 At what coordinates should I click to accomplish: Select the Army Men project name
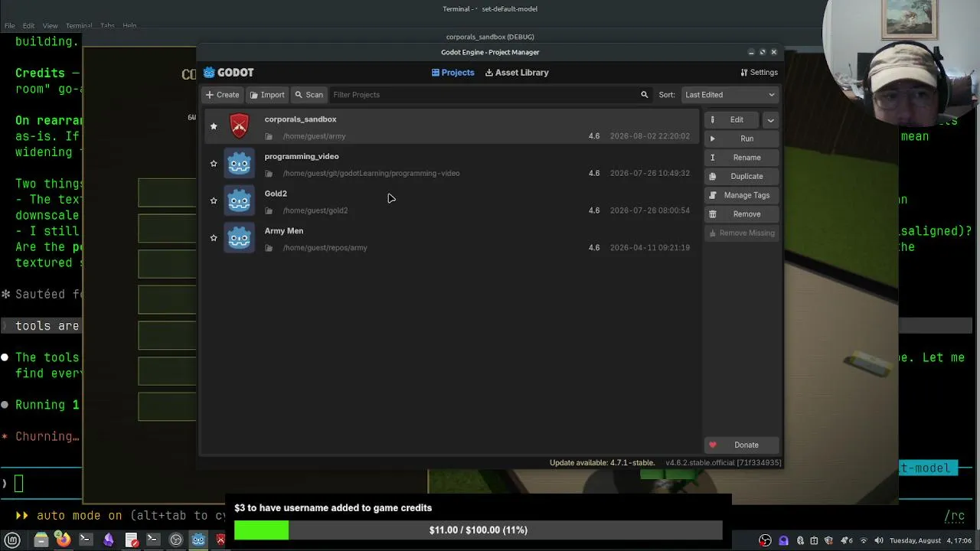(284, 231)
